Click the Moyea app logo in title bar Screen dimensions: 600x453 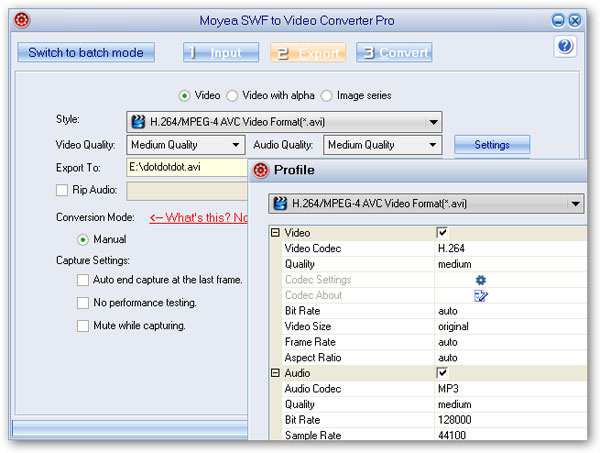(22, 20)
